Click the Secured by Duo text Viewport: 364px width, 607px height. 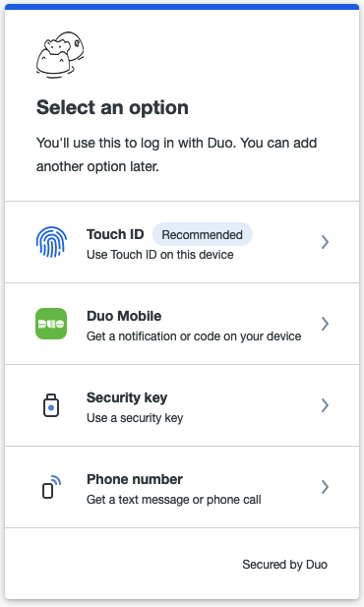coord(285,565)
